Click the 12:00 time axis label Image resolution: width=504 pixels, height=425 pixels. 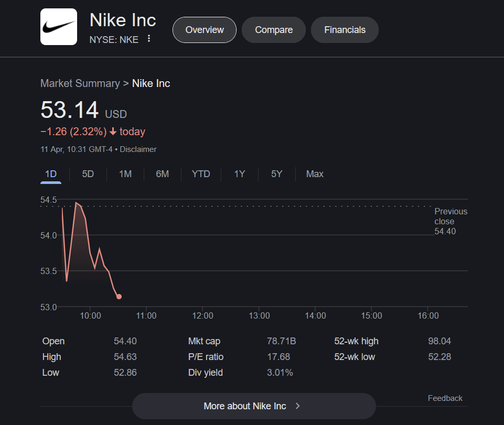[202, 316]
